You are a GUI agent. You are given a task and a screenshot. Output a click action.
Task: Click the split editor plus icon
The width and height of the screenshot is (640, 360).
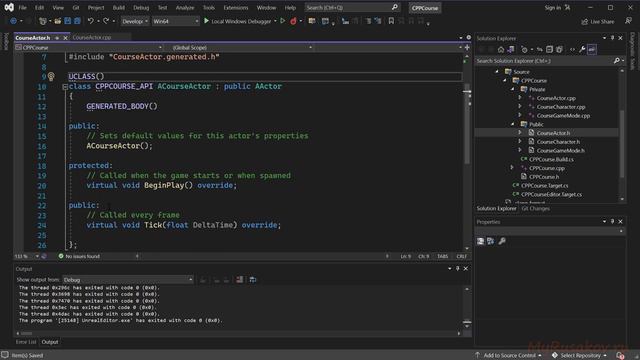[x=467, y=47]
